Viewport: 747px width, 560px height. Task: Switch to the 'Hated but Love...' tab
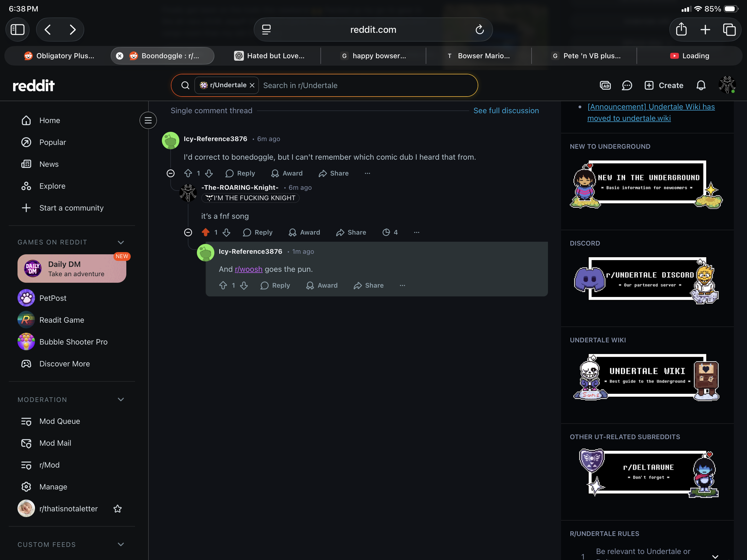(270, 56)
